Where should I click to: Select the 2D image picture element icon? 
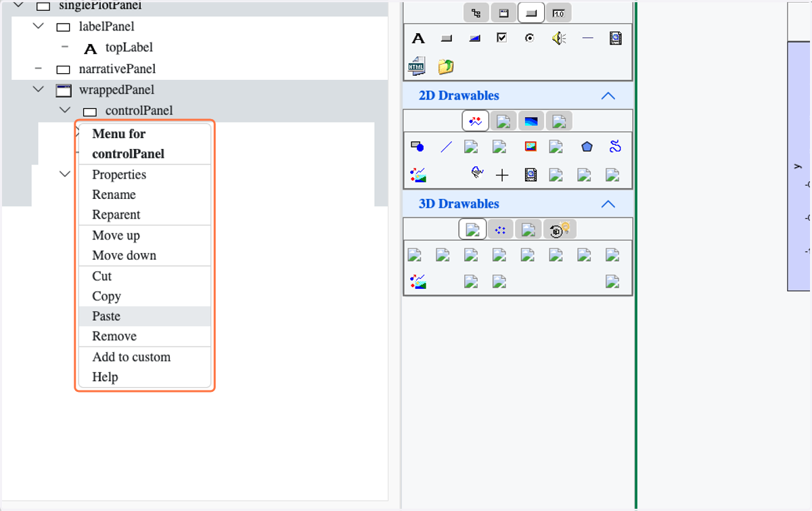[531, 146]
